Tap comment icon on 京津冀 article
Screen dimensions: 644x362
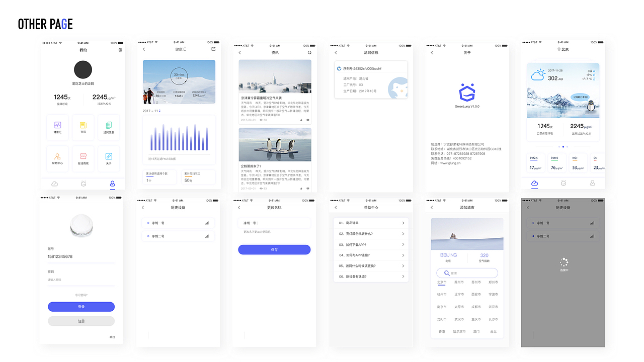[x=307, y=120]
